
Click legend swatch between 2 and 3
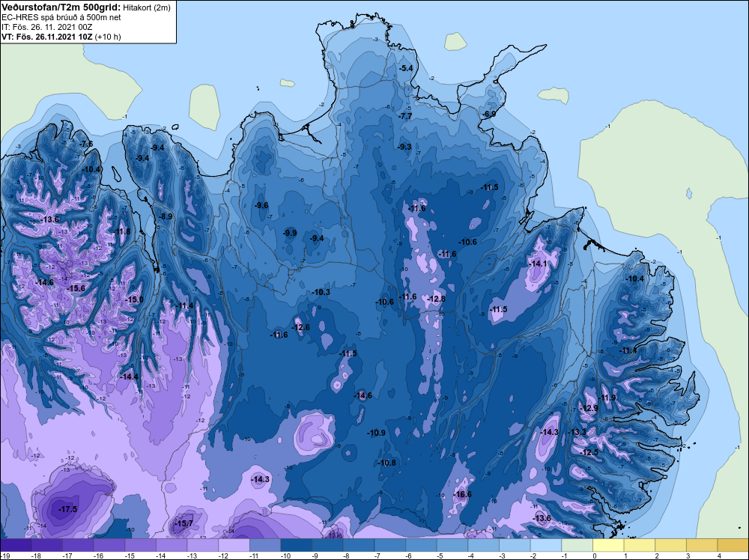coord(670,545)
